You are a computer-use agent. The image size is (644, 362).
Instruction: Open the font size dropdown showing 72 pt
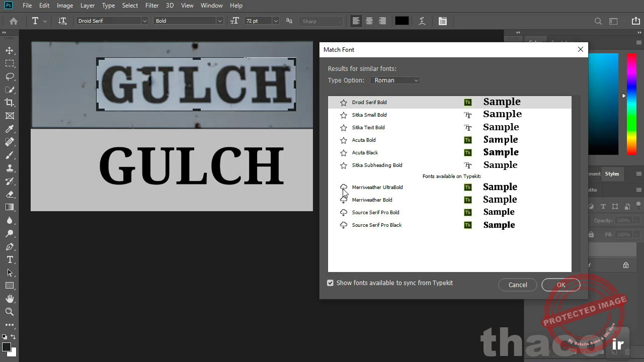(x=276, y=21)
